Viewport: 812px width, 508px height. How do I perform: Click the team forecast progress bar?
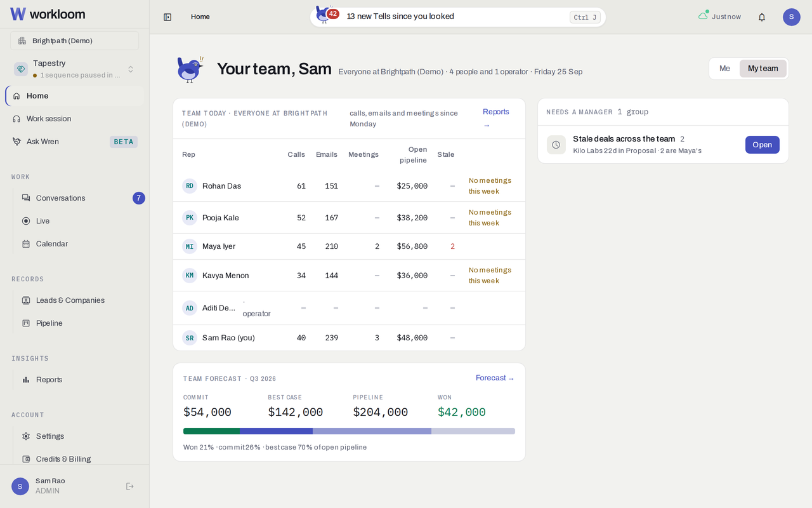(x=349, y=431)
